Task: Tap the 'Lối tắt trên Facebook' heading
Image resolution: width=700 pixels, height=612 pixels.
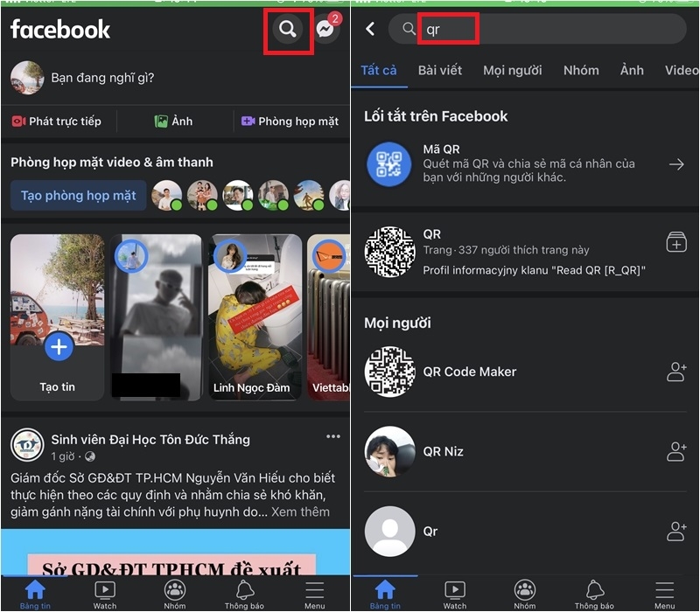Action: tap(436, 116)
